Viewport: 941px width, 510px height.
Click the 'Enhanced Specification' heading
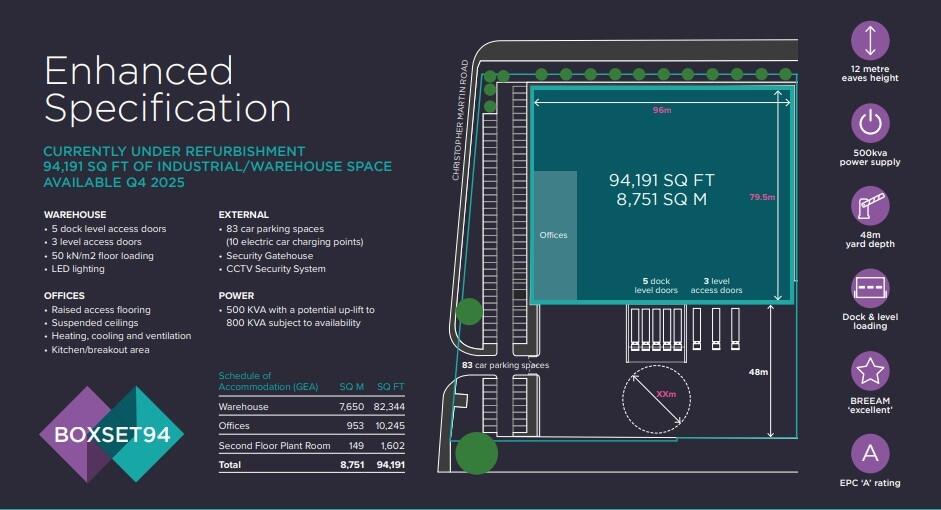(167, 89)
